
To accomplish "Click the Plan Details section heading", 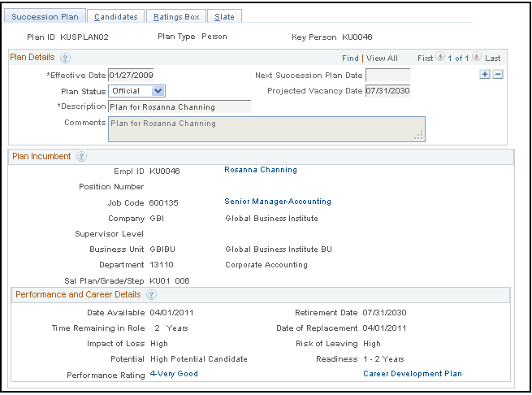I will point(32,58).
